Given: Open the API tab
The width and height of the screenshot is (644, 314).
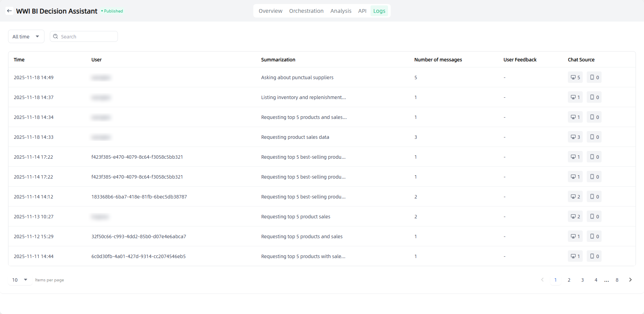Looking at the screenshot, I should [362, 11].
